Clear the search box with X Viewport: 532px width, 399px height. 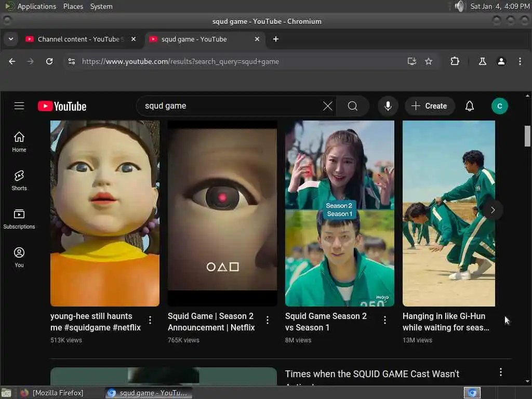327,106
